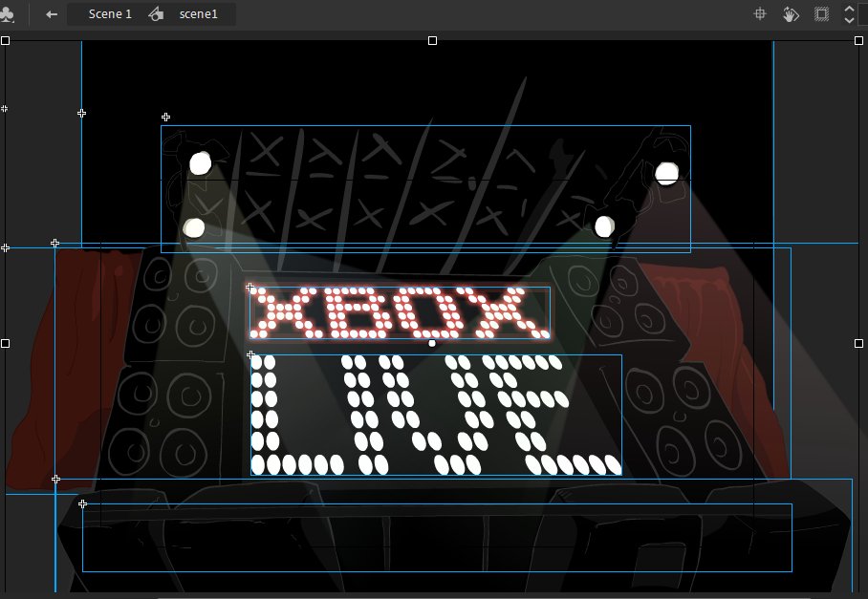Click the upper-left white spotlight bulb

tap(200, 163)
